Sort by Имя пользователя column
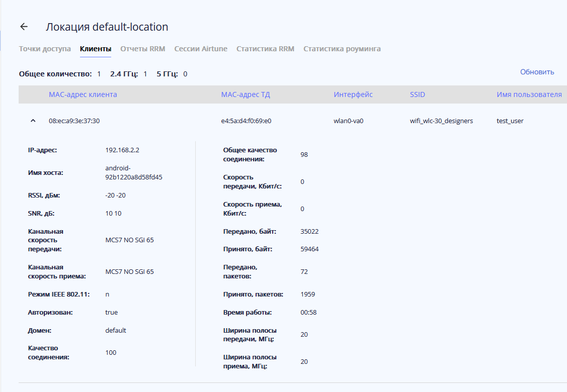 529,94
